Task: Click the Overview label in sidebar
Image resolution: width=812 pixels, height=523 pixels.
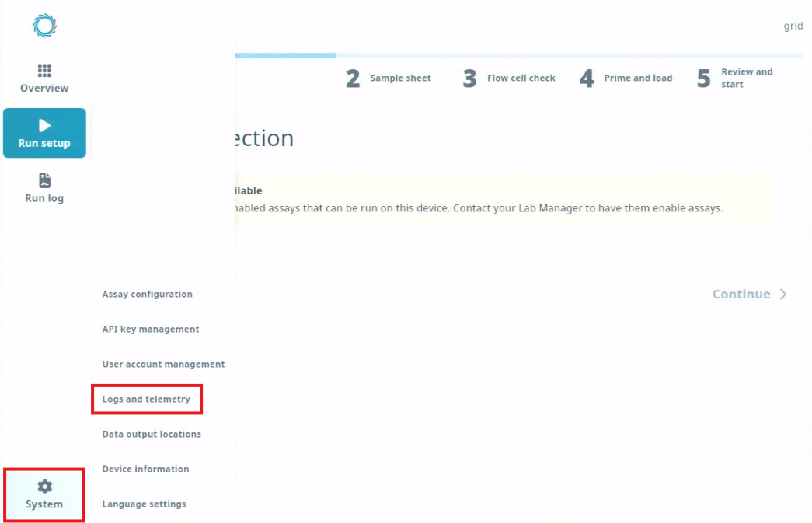Action: (44, 88)
